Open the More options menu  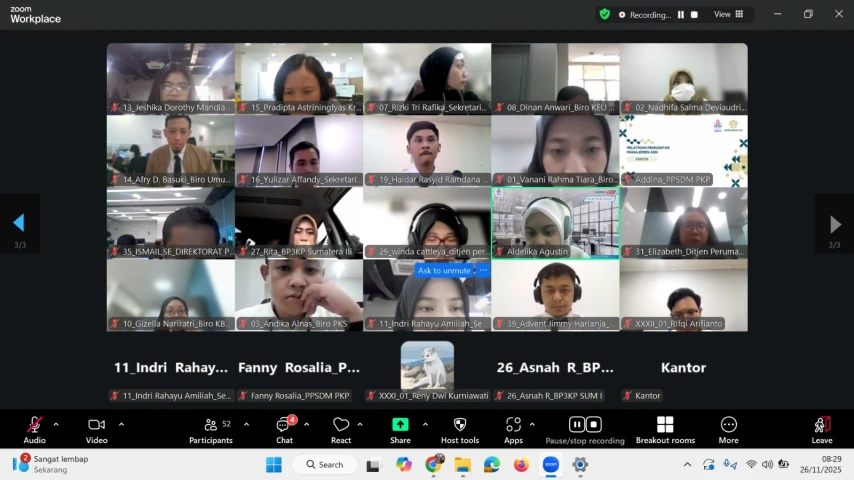[729, 430]
